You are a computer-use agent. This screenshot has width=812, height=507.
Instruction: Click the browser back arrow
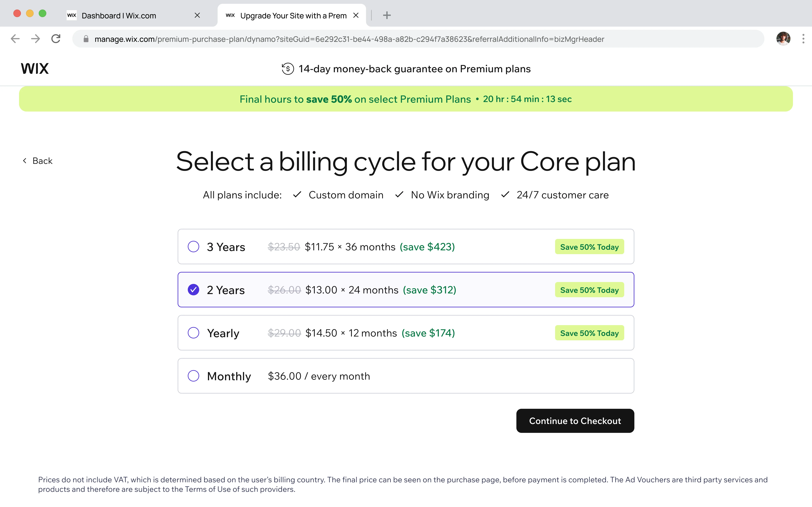click(x=15, y=39)
